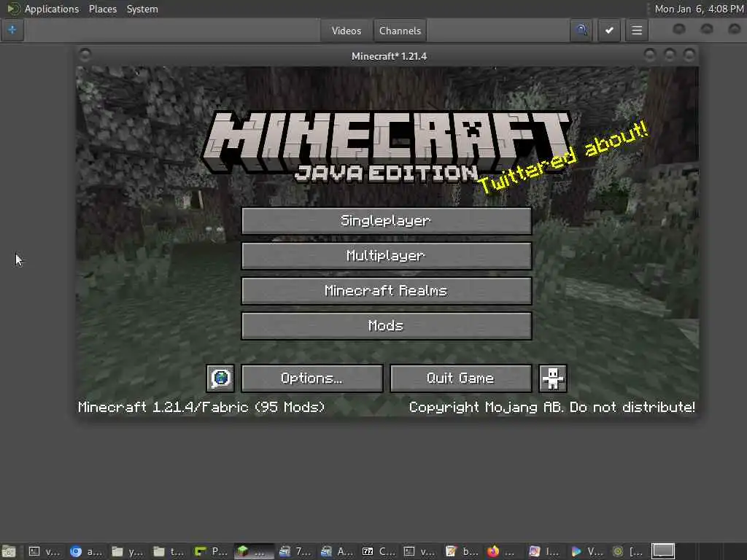Open the Mods list button

point(387,326)
